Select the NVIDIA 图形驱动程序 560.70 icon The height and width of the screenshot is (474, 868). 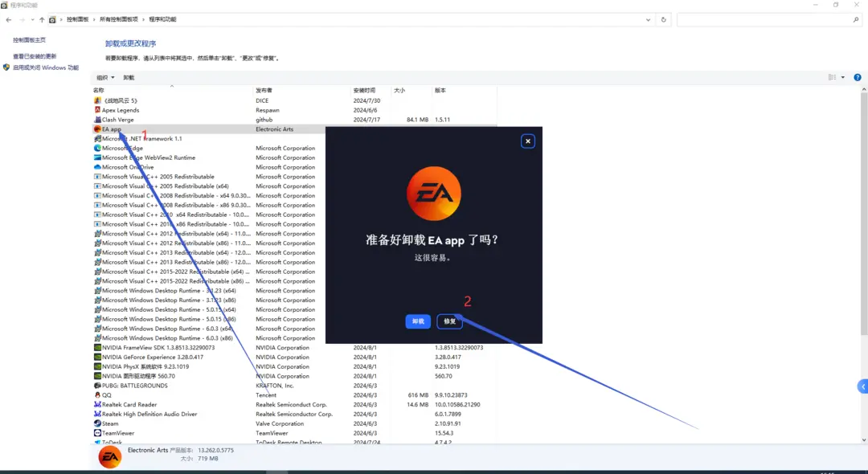pyautogui.click(x=97, y=376)
